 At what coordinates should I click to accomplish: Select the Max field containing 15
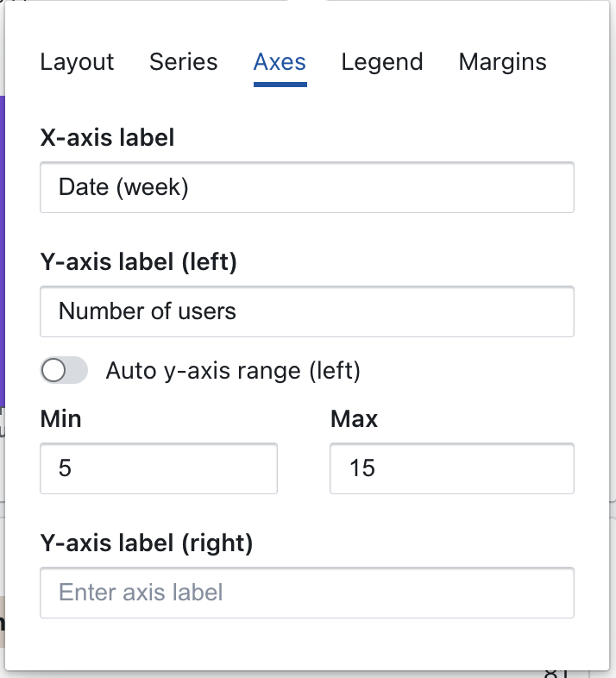[x=452, y=468]
